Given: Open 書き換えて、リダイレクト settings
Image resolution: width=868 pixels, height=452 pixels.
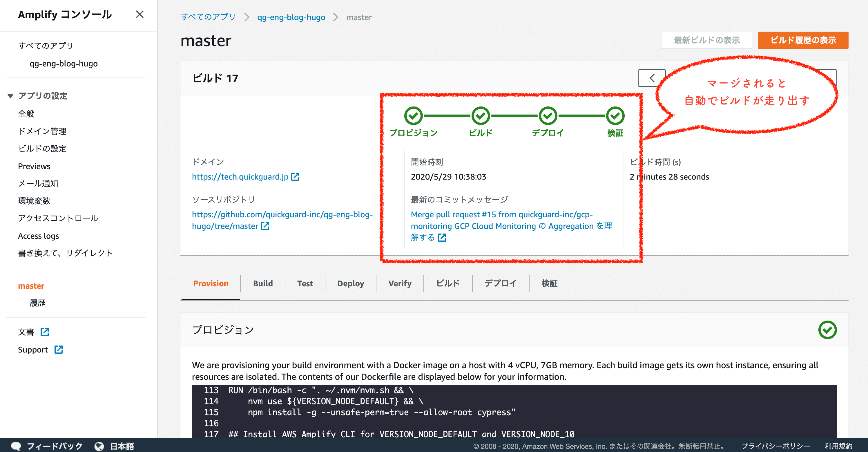Looking at the screenshot, I should pos(65,253).
